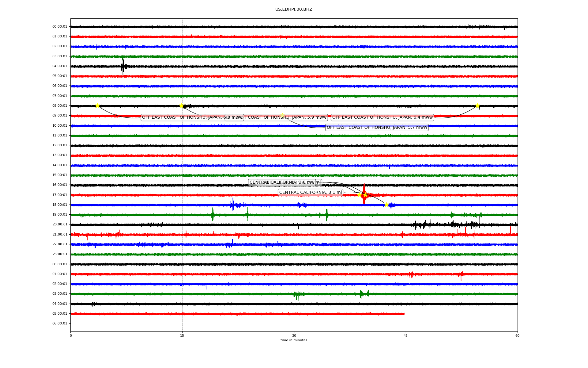Viewport: 588px width, 368px height.
Task: Click the yellow star near minute 15 on 08:00 trace
Action: 181,106
